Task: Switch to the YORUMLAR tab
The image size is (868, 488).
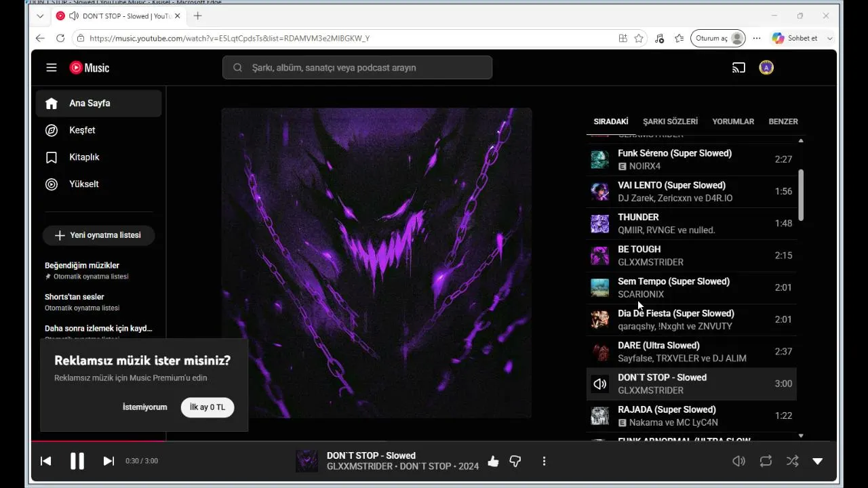Action: point(733,121)
